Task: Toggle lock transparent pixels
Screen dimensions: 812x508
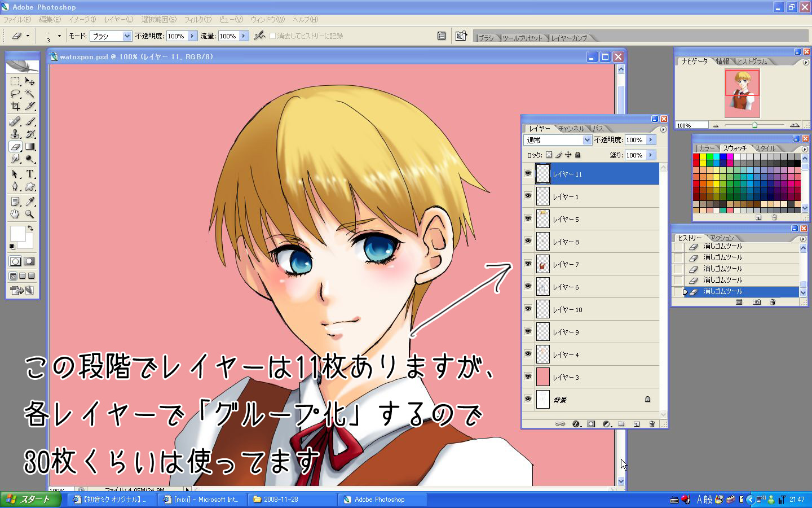Action: click(549, 155)
